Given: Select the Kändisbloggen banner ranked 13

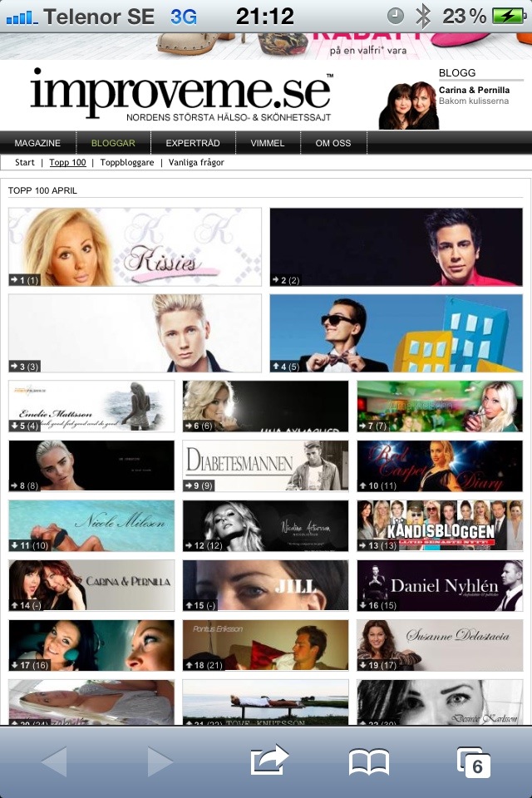Looking at the screenshot, I should click(440, 526).
